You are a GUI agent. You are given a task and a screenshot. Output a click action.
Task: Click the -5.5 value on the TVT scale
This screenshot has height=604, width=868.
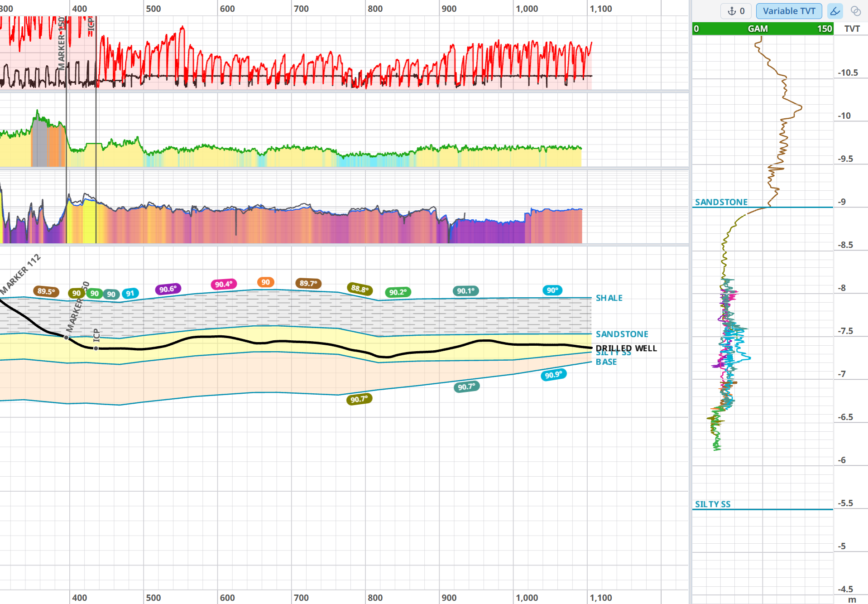(845, 503)
